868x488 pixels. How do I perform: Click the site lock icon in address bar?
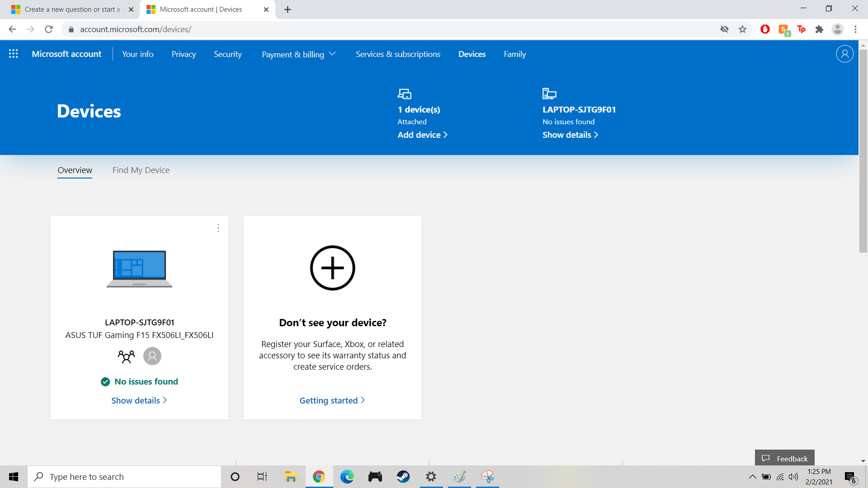[x=71, y=29]
